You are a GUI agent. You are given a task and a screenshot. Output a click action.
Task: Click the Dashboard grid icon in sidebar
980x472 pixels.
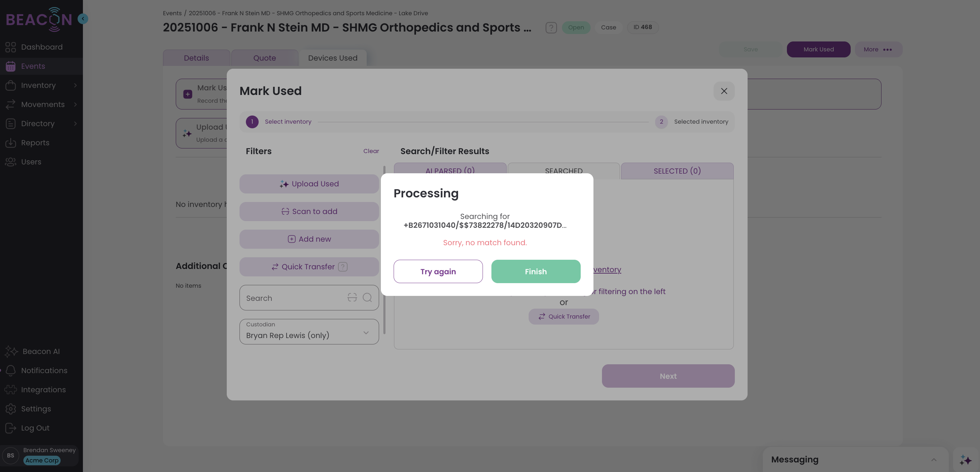click(10, 47)
